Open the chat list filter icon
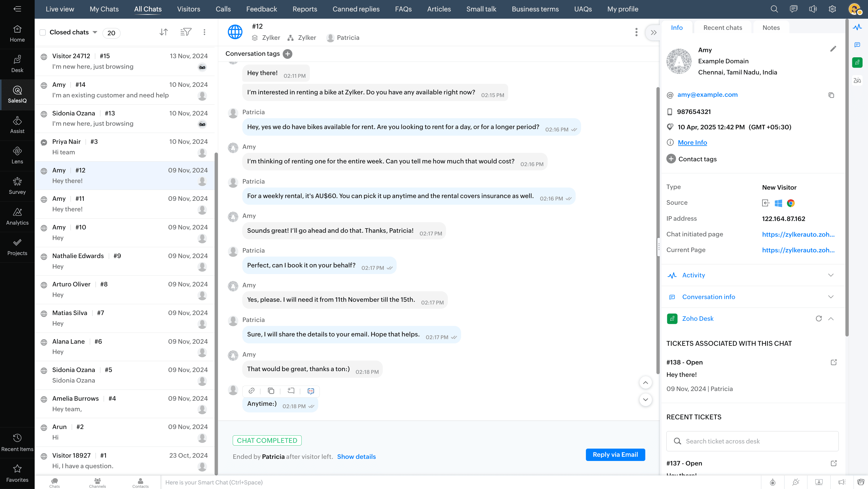 186,32
